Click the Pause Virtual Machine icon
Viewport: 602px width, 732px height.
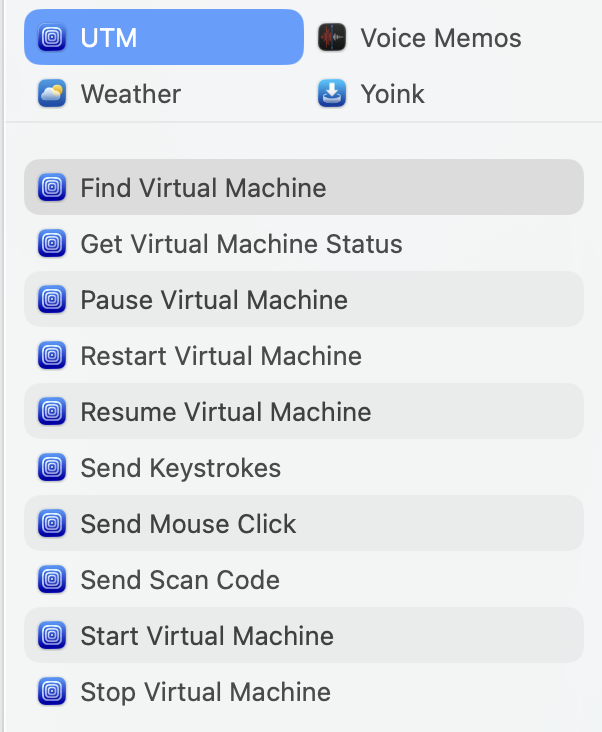click(x=52, y=300)
